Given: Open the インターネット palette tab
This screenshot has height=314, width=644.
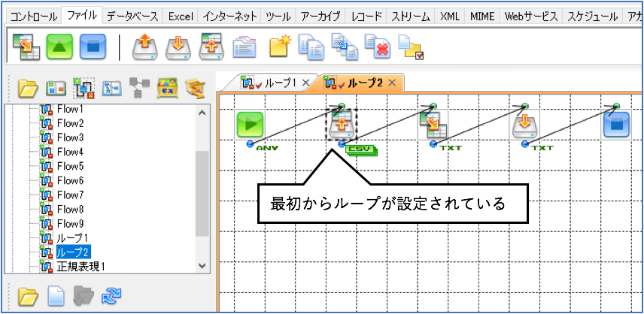Looking at the screenshot, I should click(x=230, y=17).
